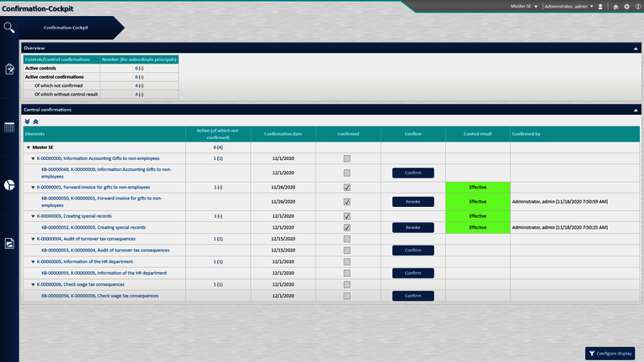644x362 pixels.
Task: Toggle the Confirmed checkbox for K-00000005
Action: 347,261
